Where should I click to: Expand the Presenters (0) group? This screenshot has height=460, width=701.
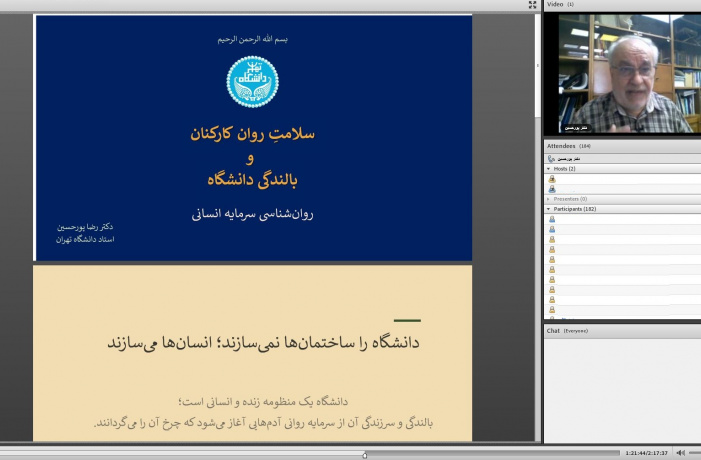click(549, 199)
